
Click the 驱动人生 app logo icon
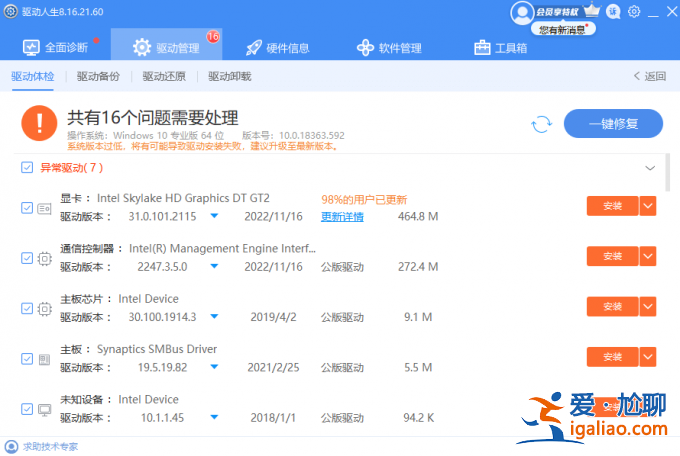click(x=10, y=12)
